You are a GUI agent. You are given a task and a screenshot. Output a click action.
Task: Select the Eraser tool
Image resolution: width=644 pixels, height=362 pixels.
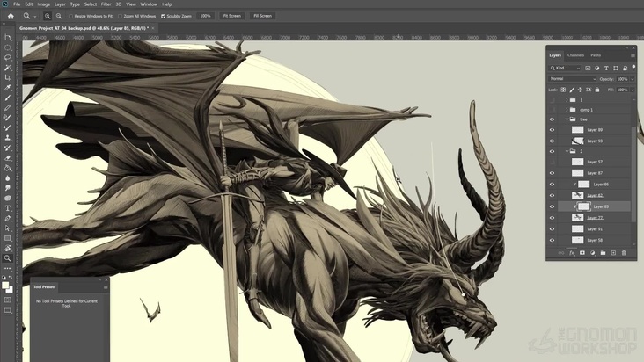(7, 158)
